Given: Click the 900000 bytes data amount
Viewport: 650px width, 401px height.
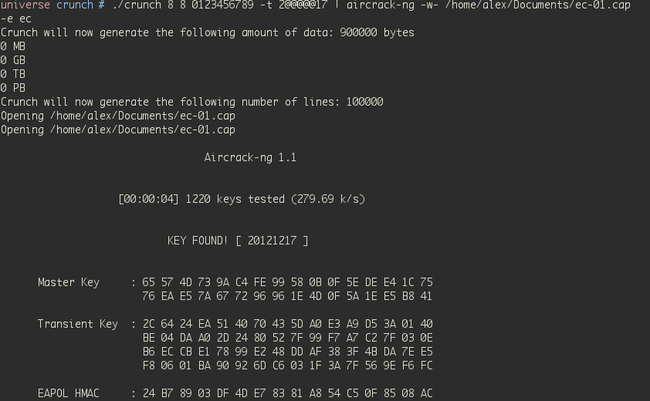Looking at the screenshot, I should (377, 32).
